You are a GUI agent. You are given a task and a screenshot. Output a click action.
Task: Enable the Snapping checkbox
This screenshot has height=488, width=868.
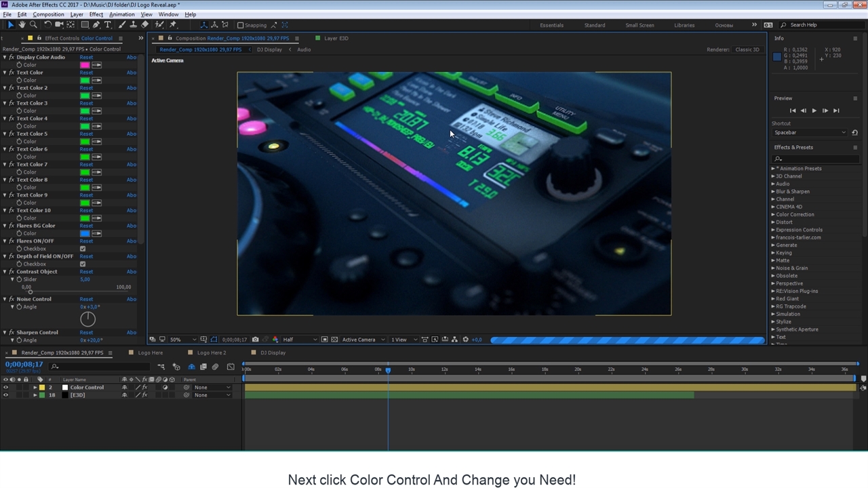240,25
